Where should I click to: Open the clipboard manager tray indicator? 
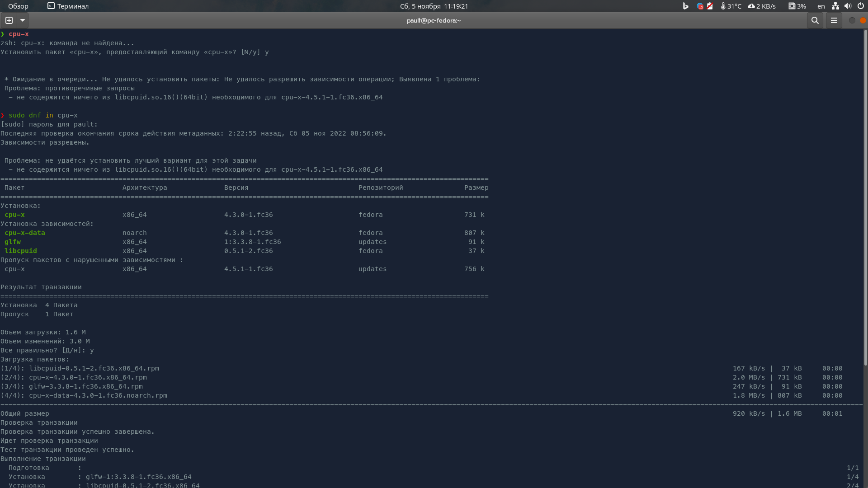(710, 6)
